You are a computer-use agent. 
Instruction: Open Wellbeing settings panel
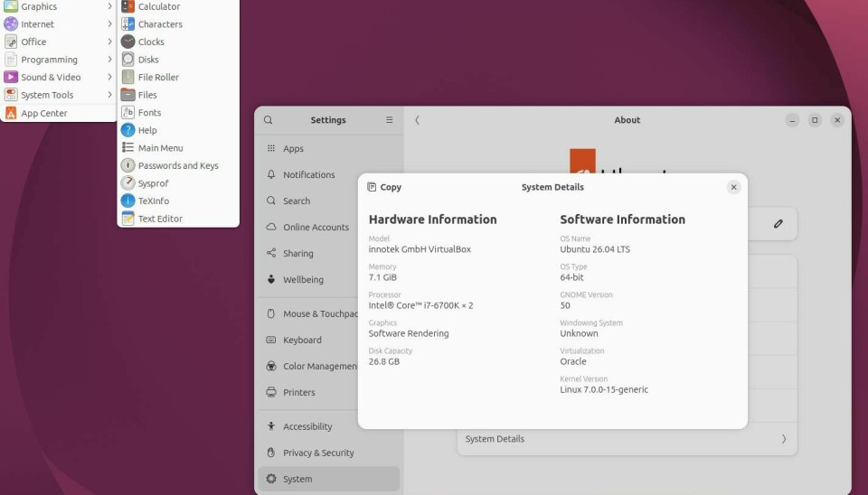pos(307,279)
